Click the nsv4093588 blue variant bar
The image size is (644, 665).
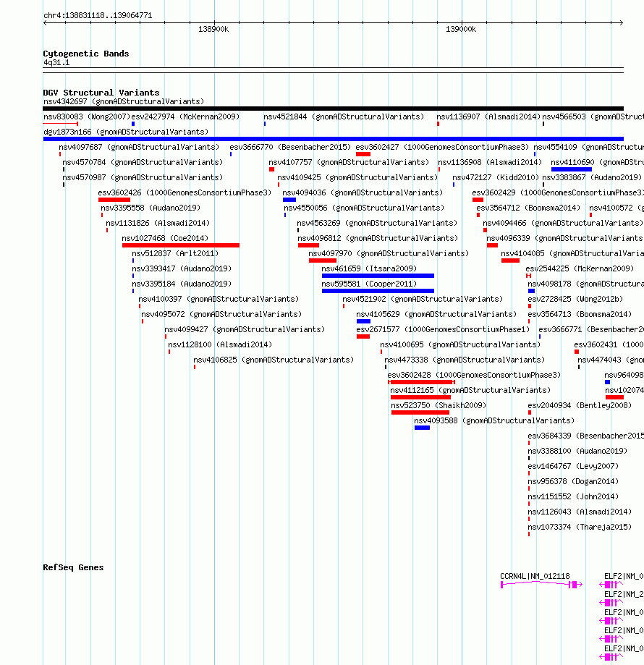click(423, 428)
